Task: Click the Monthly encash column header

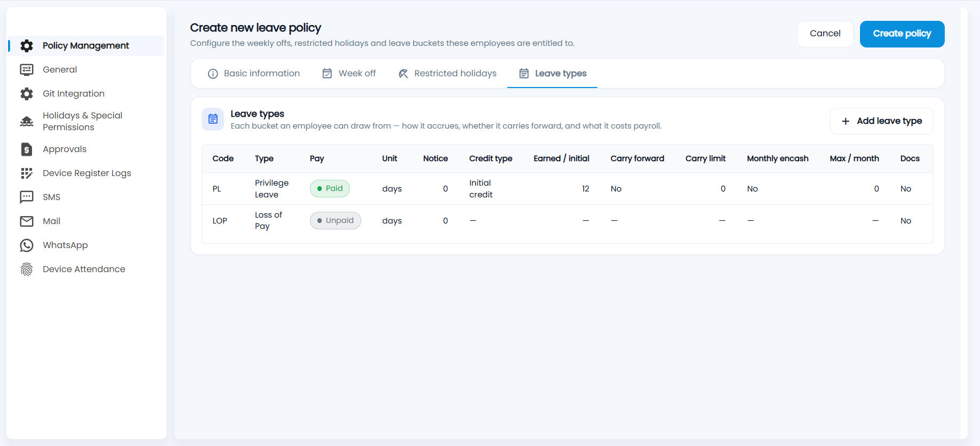Action: point(777,158)
